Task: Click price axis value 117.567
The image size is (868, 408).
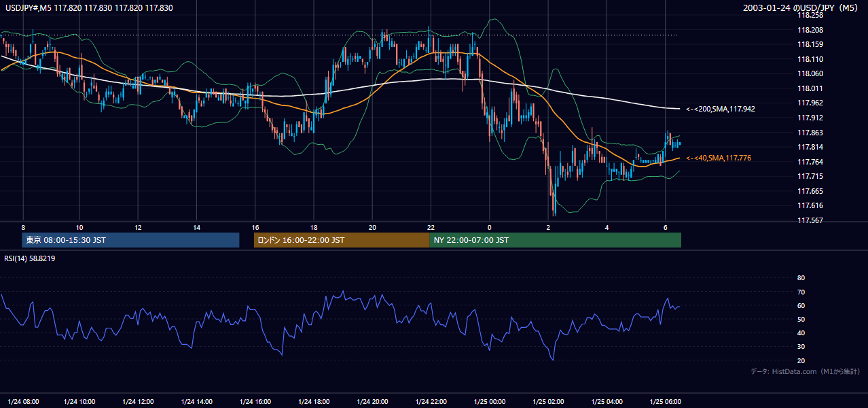Action: click(810, 220)
